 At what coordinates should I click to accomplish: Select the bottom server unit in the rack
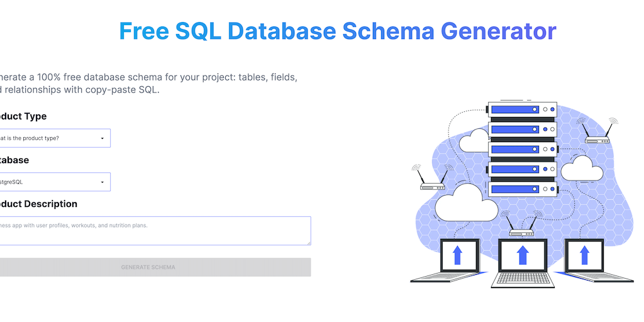tap(521, 189)
